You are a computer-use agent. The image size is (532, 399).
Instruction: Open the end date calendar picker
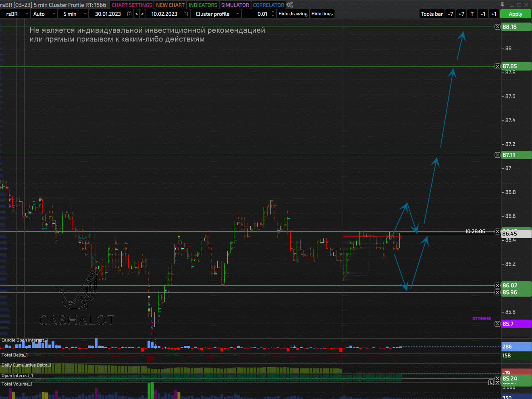(186, 14)
